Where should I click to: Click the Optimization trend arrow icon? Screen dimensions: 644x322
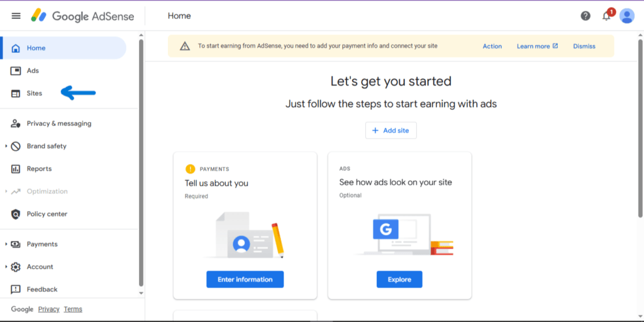coord(16,191)
